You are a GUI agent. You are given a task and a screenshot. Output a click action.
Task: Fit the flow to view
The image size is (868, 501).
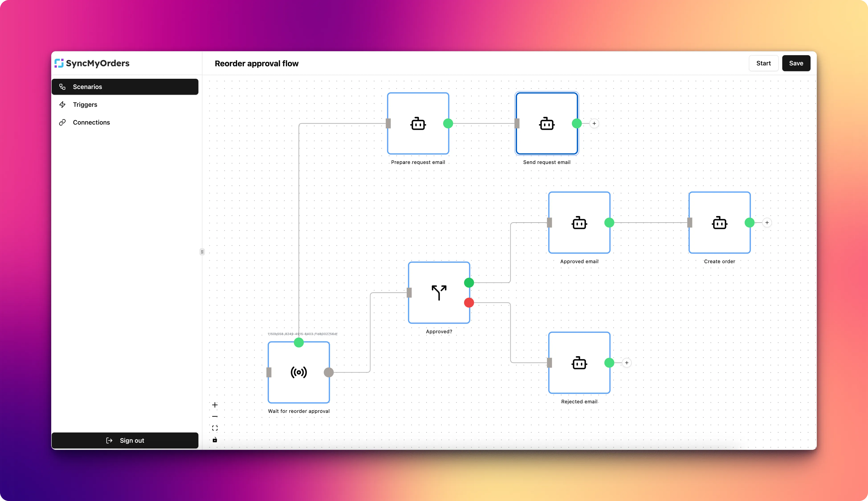[x=215, y=428]
